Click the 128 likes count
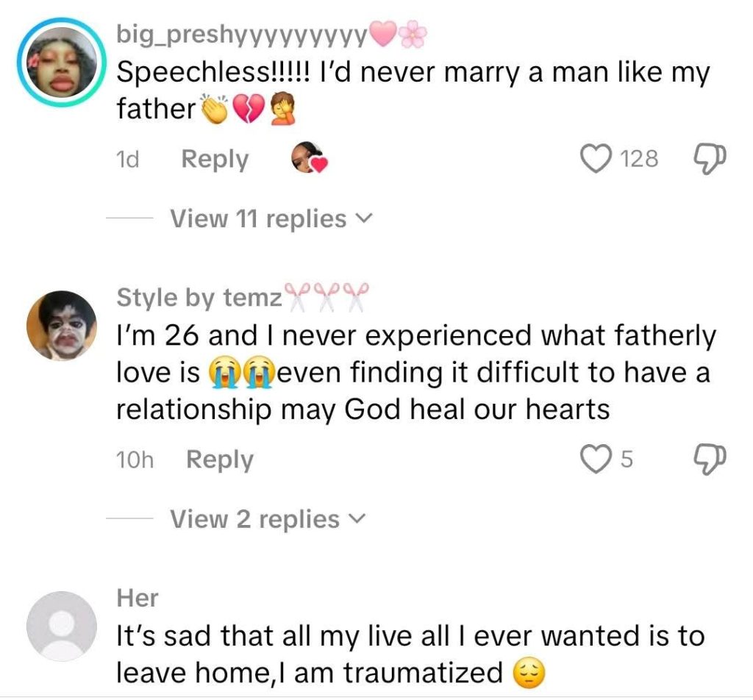 coord(639,159)
